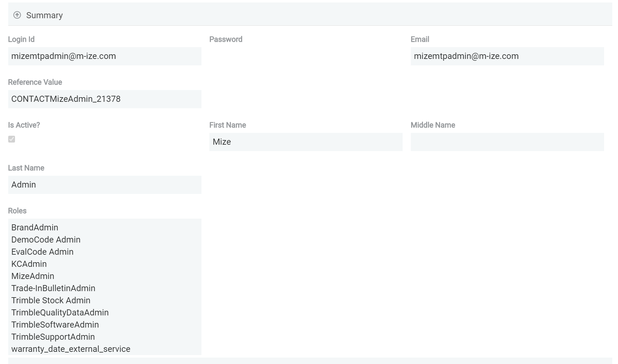Screen dimensions: 618x364
Task: Click the Login Id field
Action: 105,56
